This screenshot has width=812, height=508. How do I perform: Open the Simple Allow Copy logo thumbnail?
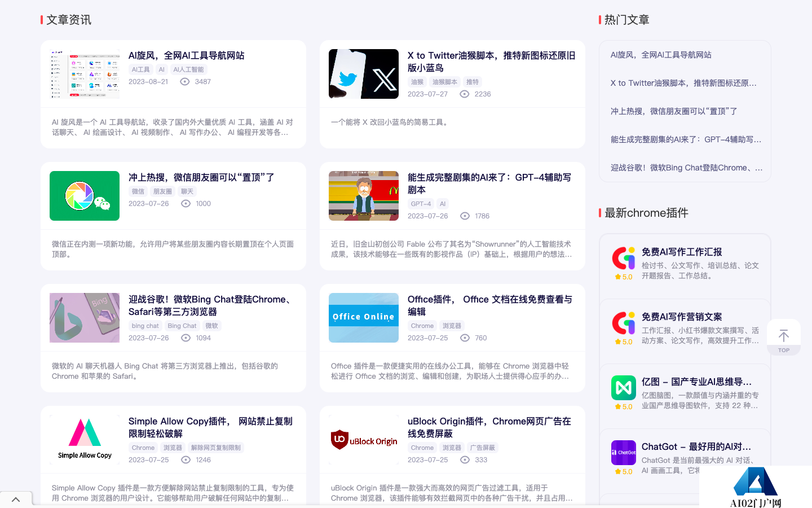(85, 440)
